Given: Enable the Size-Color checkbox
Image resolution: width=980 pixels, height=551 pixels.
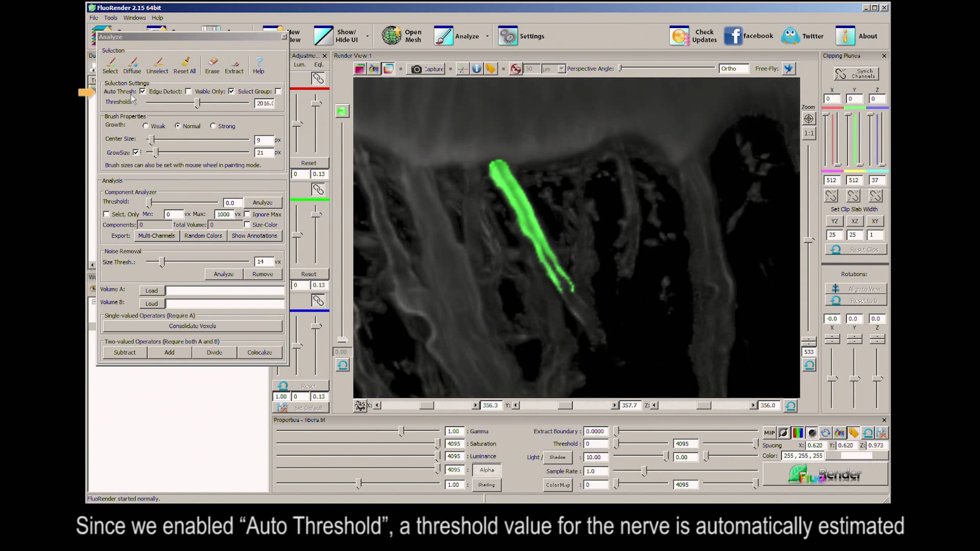Looking at the screenshot, I should coord(247,224).
